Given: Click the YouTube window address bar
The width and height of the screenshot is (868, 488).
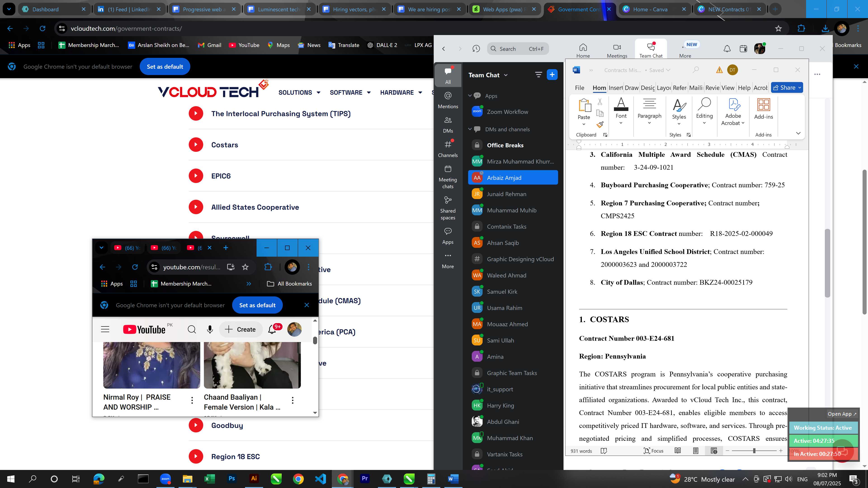Looking at the screenshot, I should pyautogui.click(x=191, y=267).
